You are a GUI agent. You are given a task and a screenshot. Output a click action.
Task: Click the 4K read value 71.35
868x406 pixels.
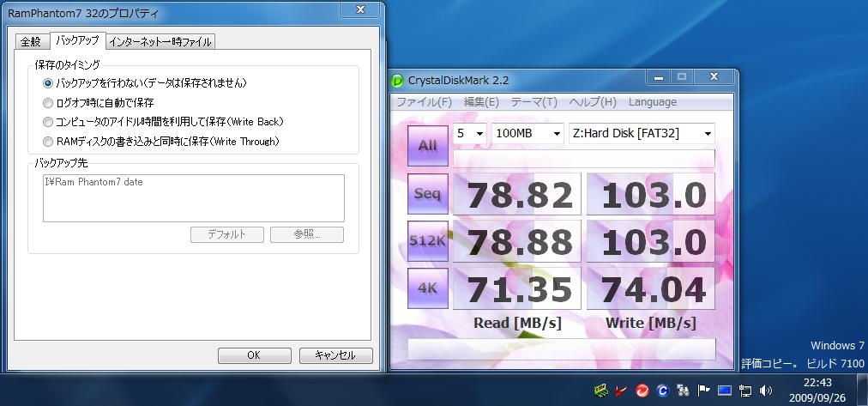coord(517,288)
